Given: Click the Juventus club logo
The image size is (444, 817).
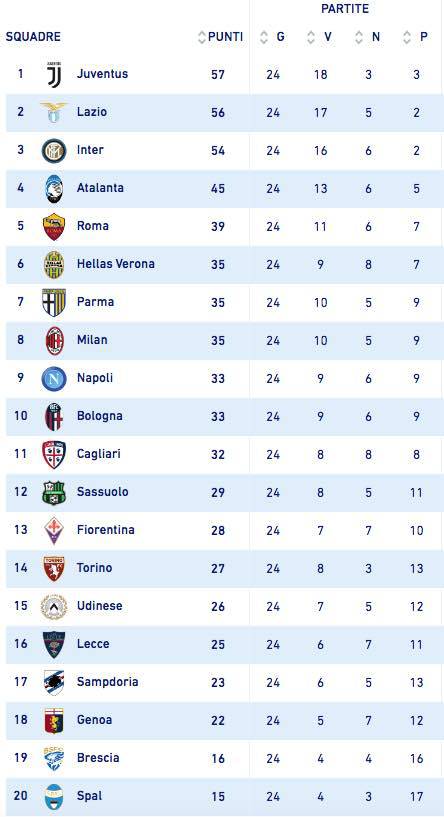Looking at the screenshot, I should (x=54, y=75).
